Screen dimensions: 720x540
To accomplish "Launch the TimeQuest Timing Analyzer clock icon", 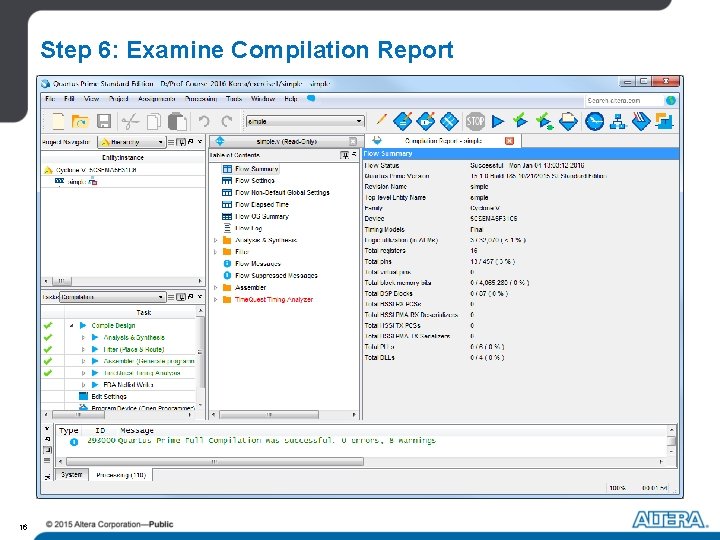I will coord(594,122).
